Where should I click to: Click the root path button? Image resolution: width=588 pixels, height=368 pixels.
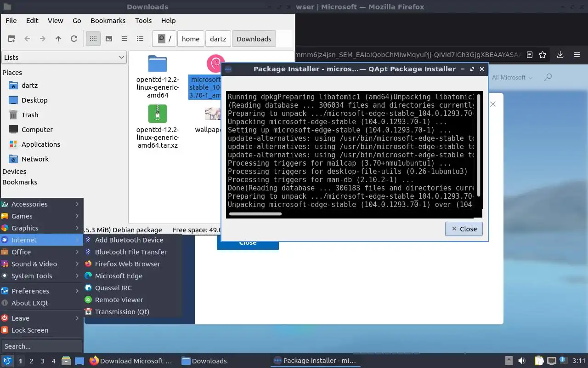point(164,39)
